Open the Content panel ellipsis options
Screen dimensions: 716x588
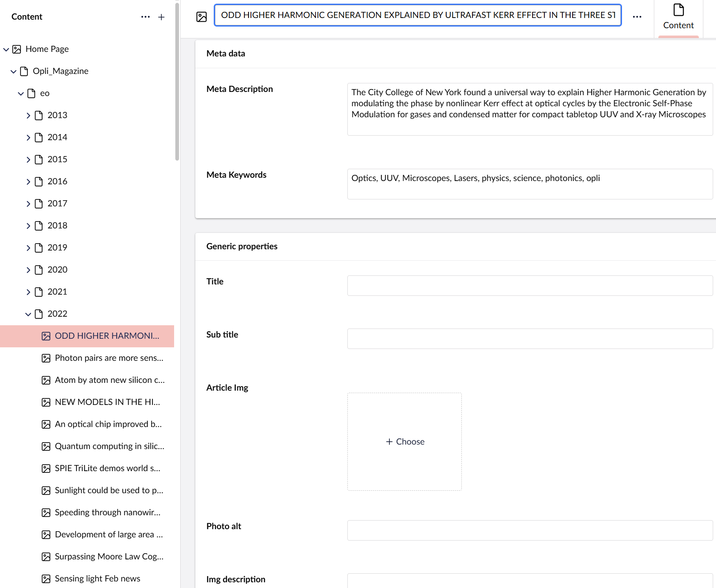[145, 17]
